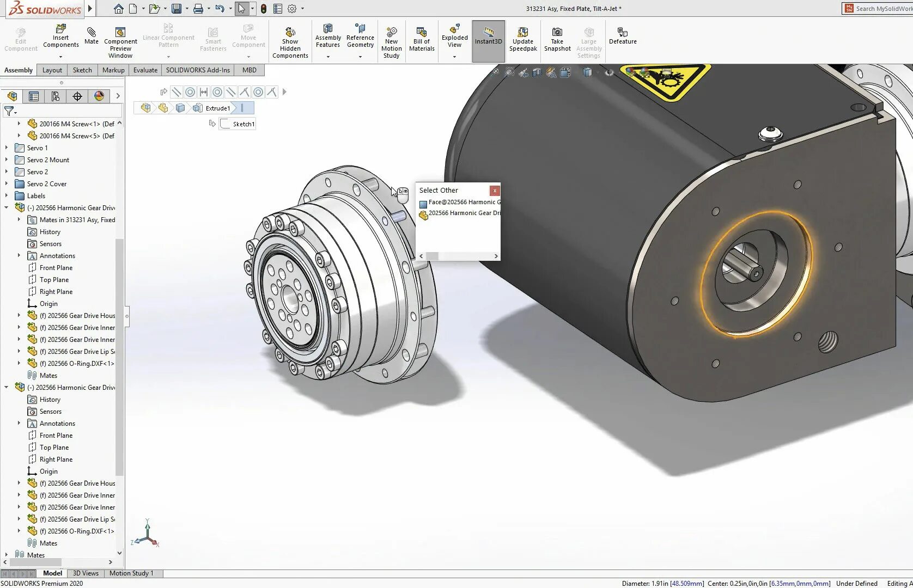Open Exploded View dropdown arrow
The image size is (913, 588).
pyautogui.click(x=454, y=57)
